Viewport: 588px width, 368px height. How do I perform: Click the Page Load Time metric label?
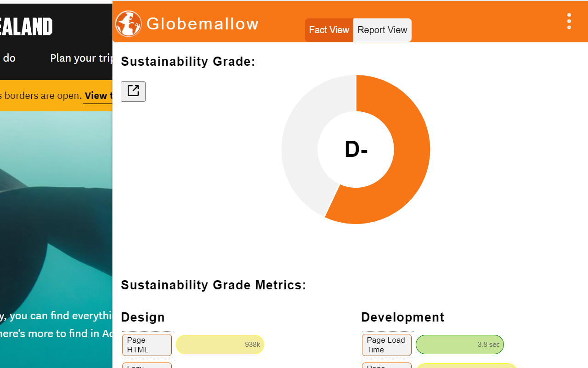(386, 345)
